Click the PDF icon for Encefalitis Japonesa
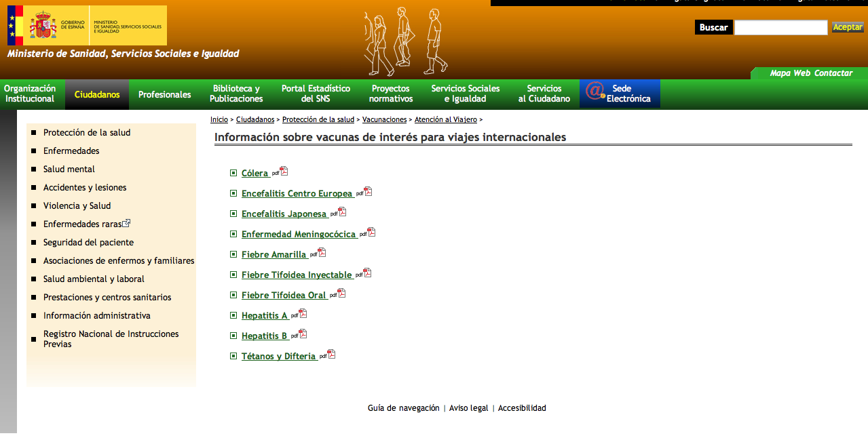868x440 pixels. click(x=342, y=212)
